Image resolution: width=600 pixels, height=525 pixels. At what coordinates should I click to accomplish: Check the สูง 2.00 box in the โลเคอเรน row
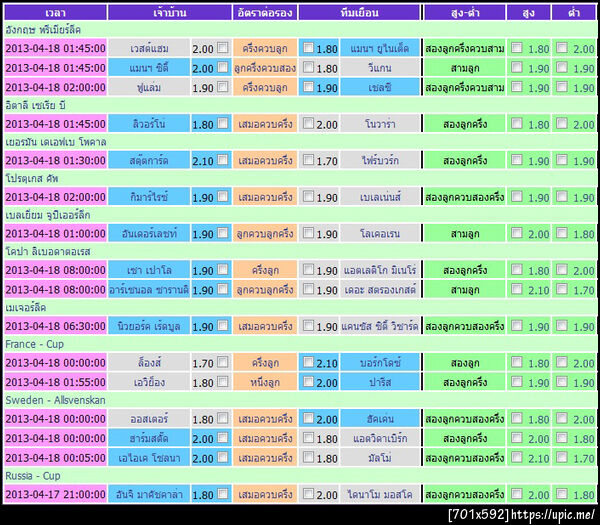[517, 233]
